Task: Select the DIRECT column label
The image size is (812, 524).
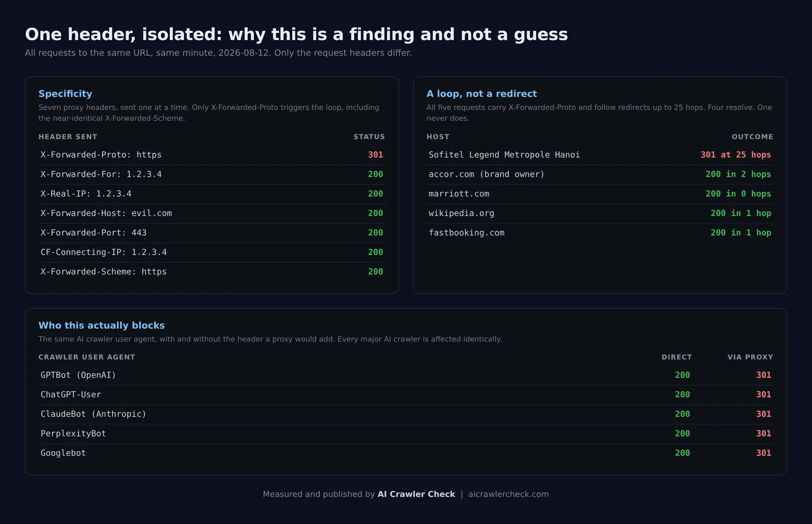Action: 676,357
